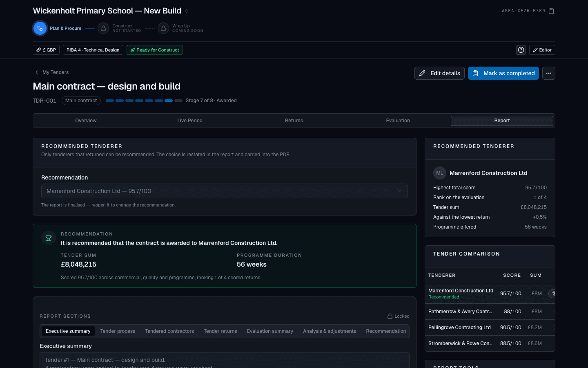
Task: Open the £ GBP currency selector
Action: [46, 50]
